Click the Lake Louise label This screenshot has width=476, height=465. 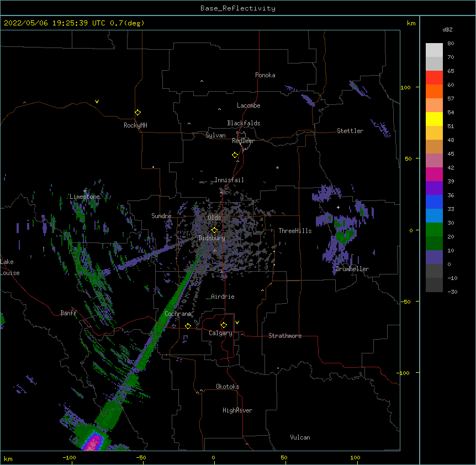coord(10,267)
